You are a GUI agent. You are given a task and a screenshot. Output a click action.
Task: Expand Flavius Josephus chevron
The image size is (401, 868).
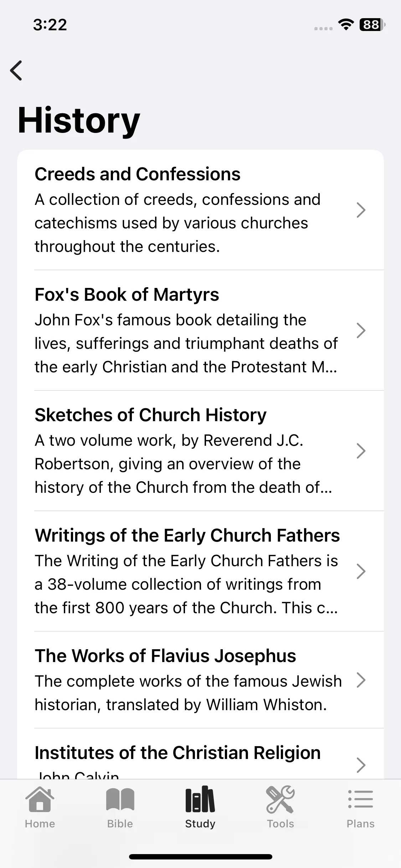pos(361,680)
